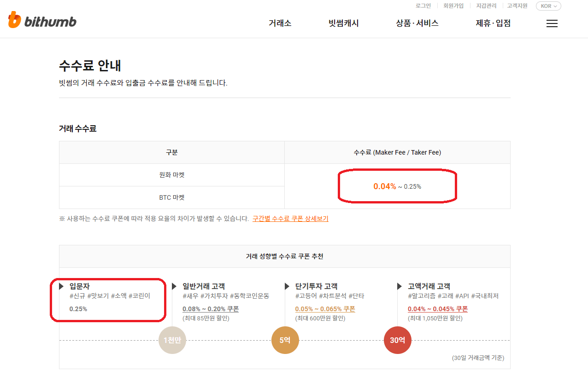
Task: Click the 단기투자 고객 title
Action: click(317, 286)
